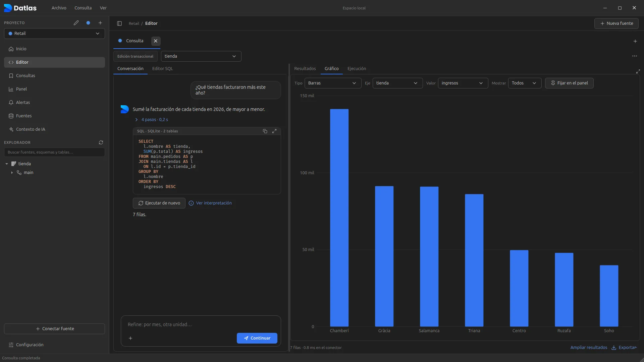Open Contexto de IA

point(54,129)
